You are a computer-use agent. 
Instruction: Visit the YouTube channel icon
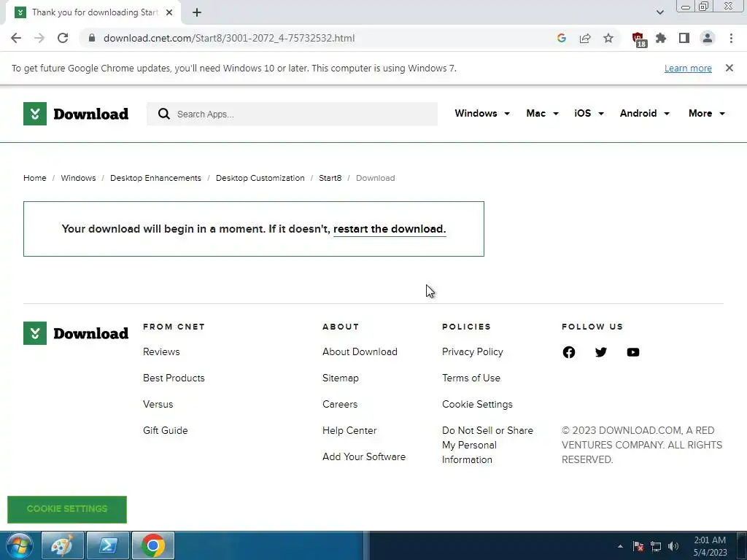coord(632,352)
